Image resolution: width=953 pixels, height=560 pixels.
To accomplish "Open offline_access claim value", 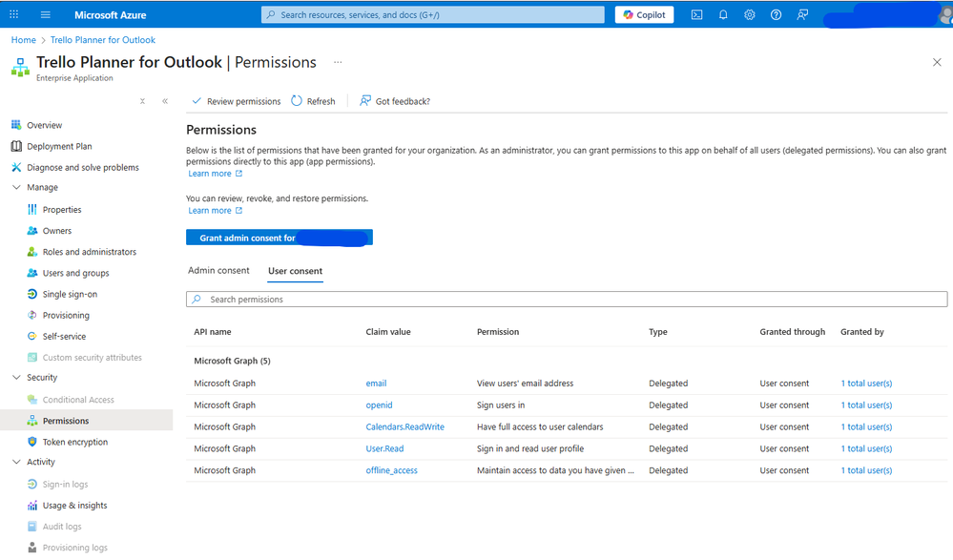I will (x=391, y=470).
